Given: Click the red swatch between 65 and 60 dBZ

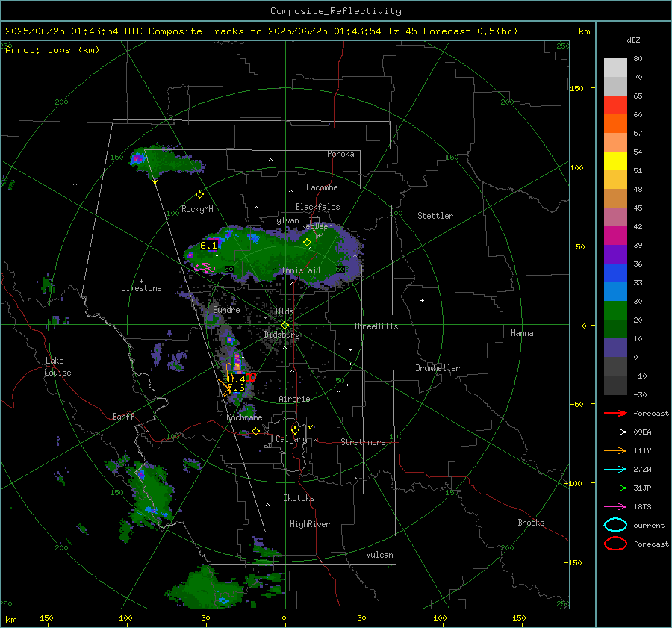Looking at the screenshot, I should tap(615, 105).
